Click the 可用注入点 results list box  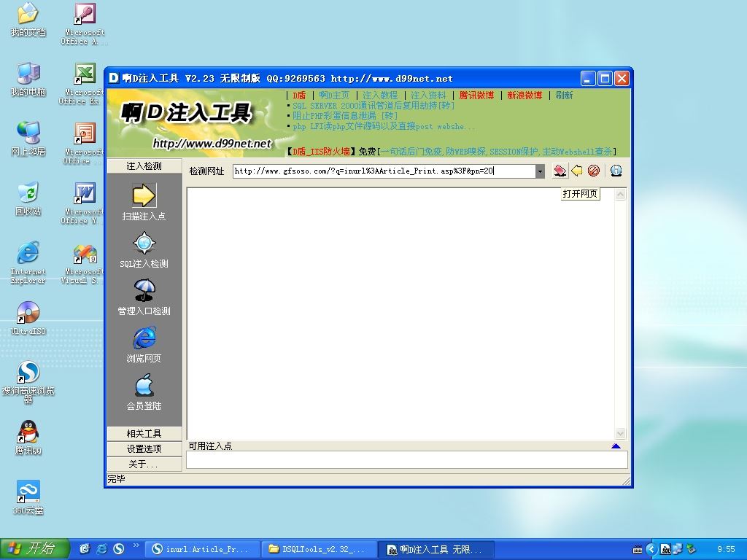click(x=407, y=460)
